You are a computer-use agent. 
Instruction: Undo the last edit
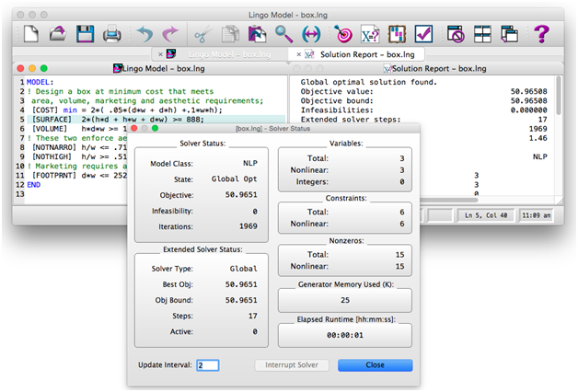coord(144,35)
